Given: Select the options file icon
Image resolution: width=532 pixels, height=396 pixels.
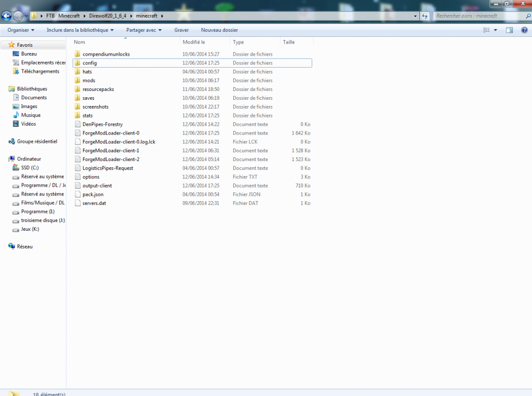Looking at the screenshot, I should point(78,177).
